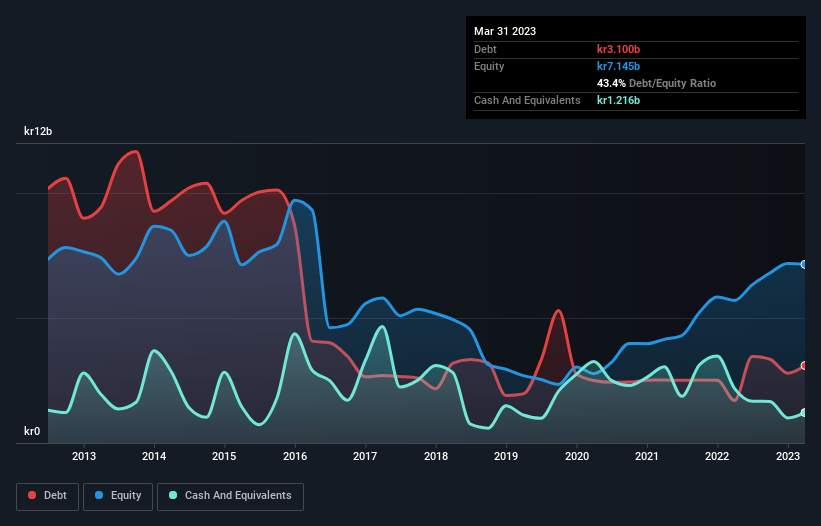Viewport: 821px width, 526px height.
Task: Click the 2022 x-axis label
Action: pos(717,456)
